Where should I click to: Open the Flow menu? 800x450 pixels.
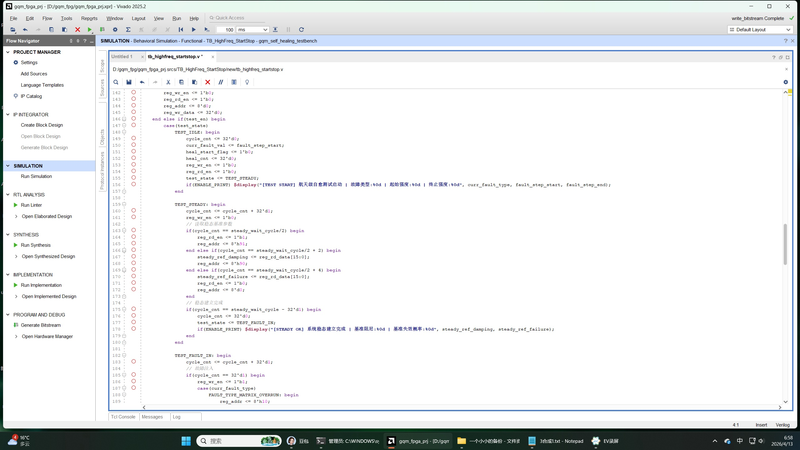point(47,18)
